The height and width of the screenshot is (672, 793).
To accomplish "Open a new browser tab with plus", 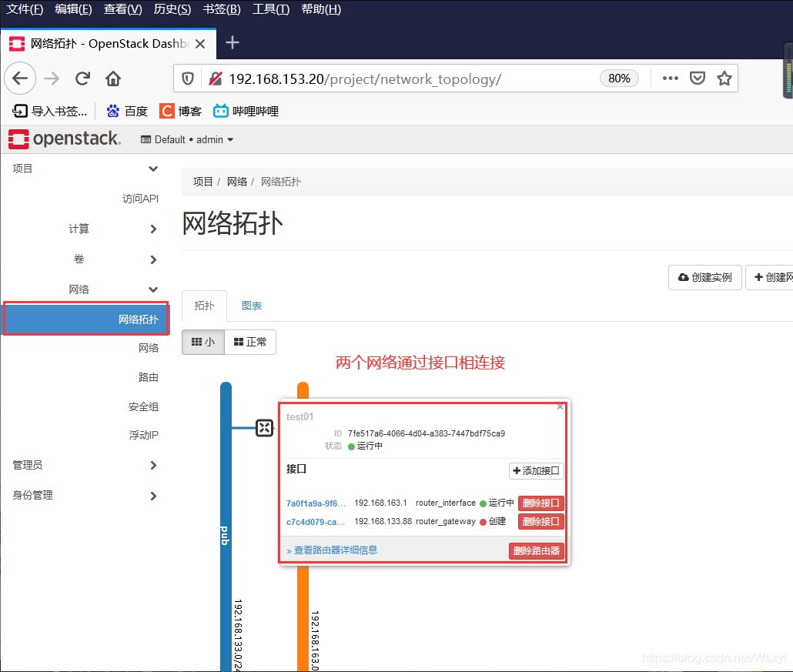I will [x=233, y=43].
